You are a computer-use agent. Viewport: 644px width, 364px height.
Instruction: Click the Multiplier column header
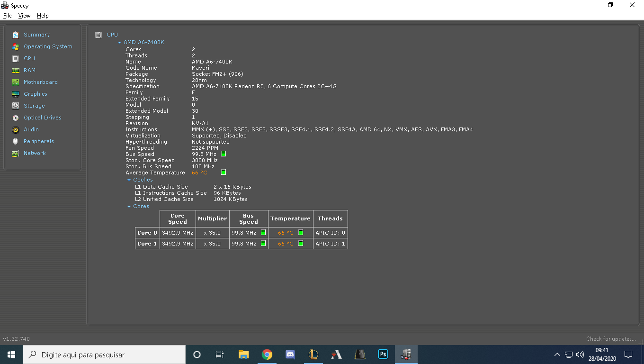coord(212,218)
